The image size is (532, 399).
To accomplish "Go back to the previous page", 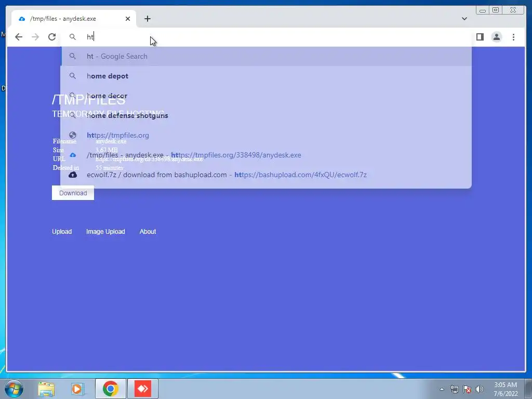I will tap(19, 37).
